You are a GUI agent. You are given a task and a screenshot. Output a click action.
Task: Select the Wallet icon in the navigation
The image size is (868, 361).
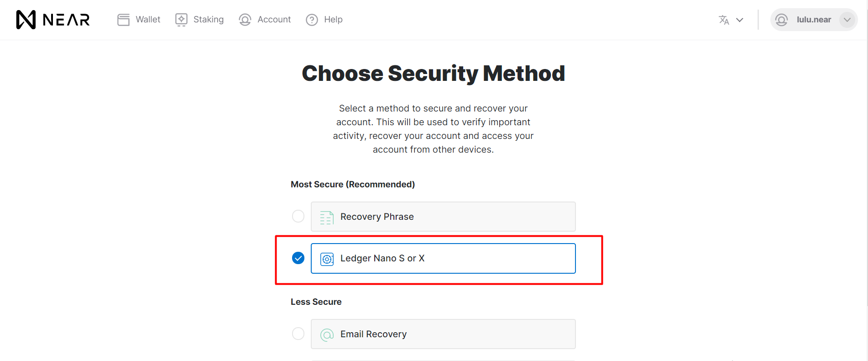tap(123, 19)
